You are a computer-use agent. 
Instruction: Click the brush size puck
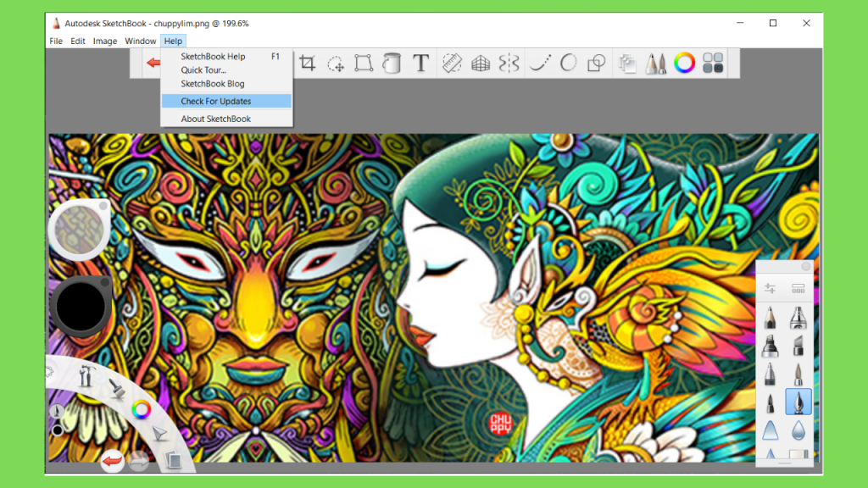pos(79,230)
